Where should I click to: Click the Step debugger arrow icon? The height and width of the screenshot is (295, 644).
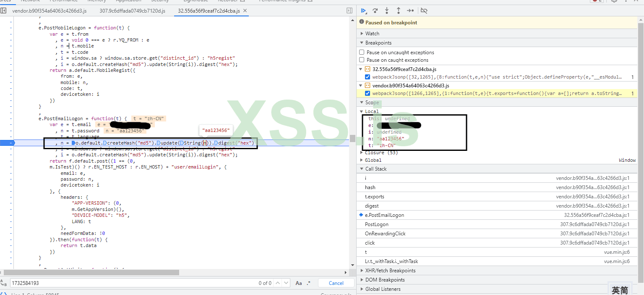pos(410,11)
